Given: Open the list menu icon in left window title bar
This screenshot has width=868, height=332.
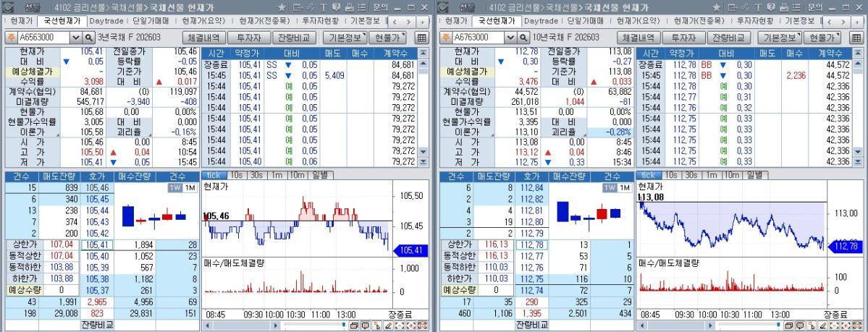Looking at the screenshot, I should point(361,8).
